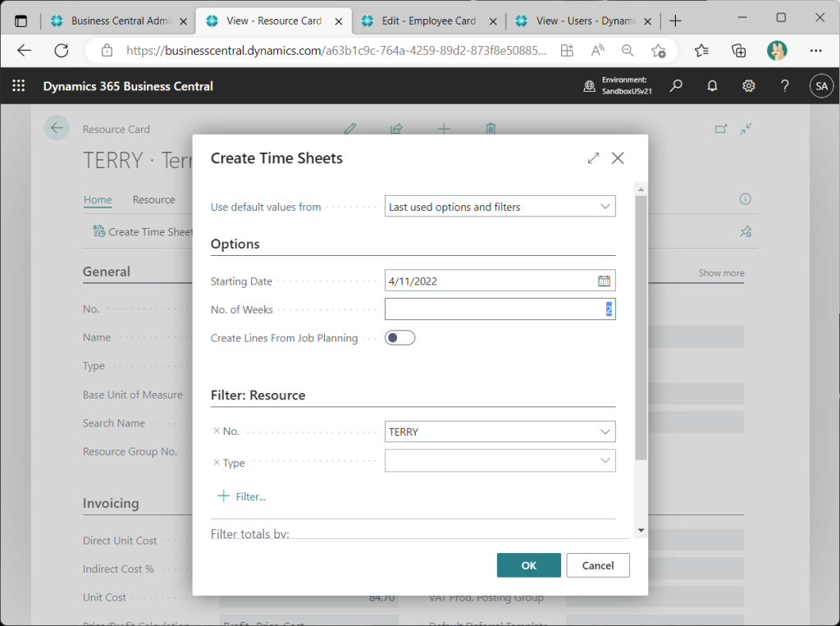Open Resource Card in a new window
The width and height of the screenshot is (840, 626).
click(721, 129)
